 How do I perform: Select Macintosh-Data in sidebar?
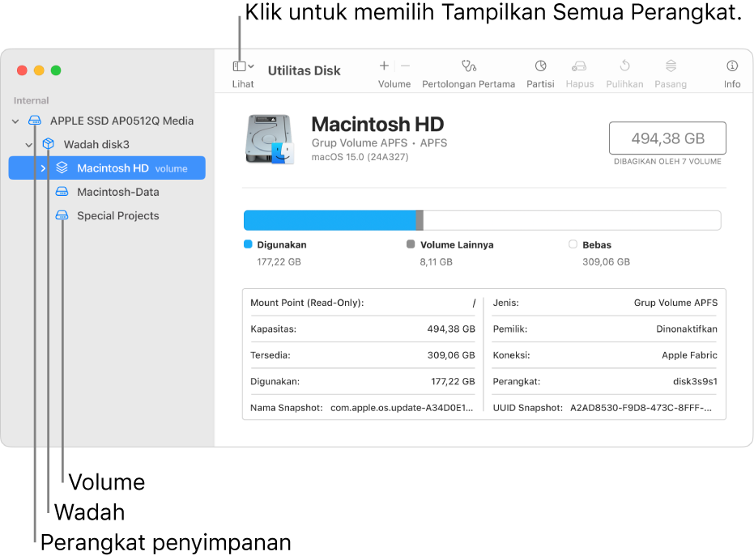pos(107,192)
